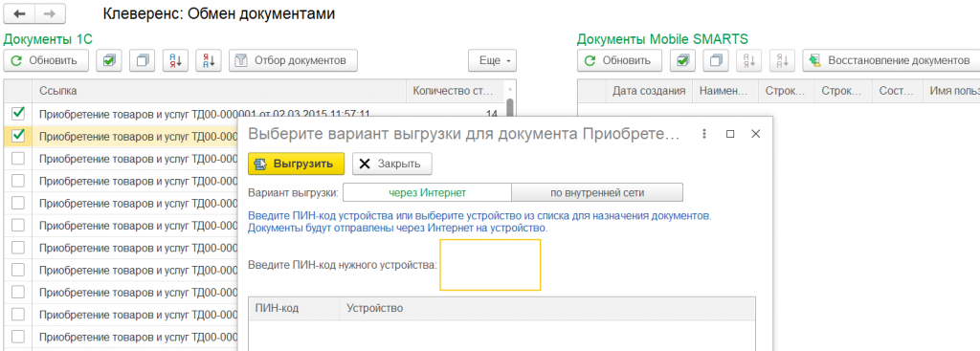Uncheck all in the Mobile SMARTS documents toolbar

click(x=716, y=60)
